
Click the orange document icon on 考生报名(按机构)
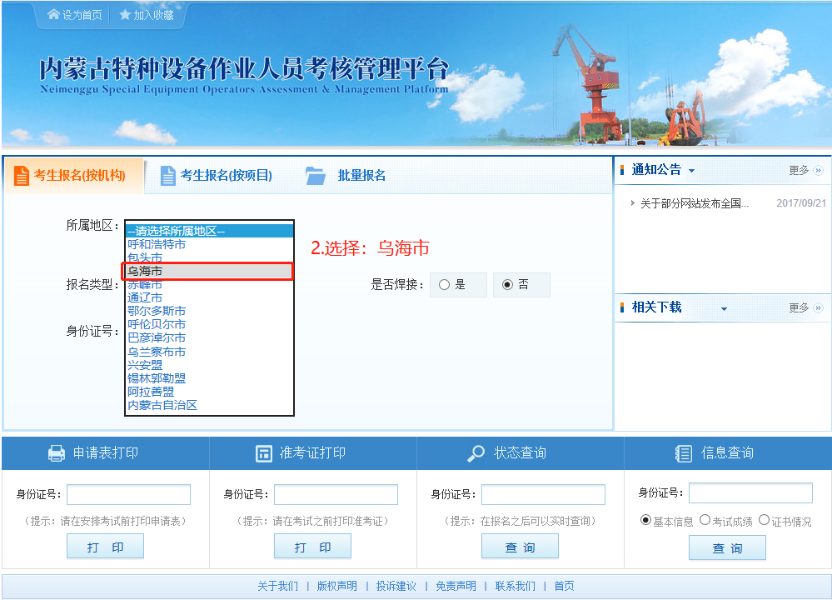click(22, 174)
